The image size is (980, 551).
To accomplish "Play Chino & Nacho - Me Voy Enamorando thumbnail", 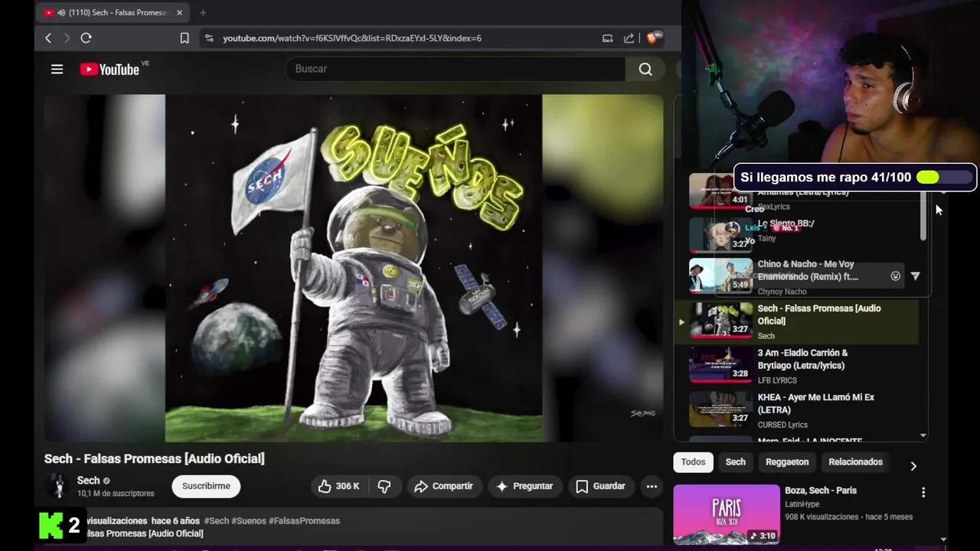I will 720,276.
